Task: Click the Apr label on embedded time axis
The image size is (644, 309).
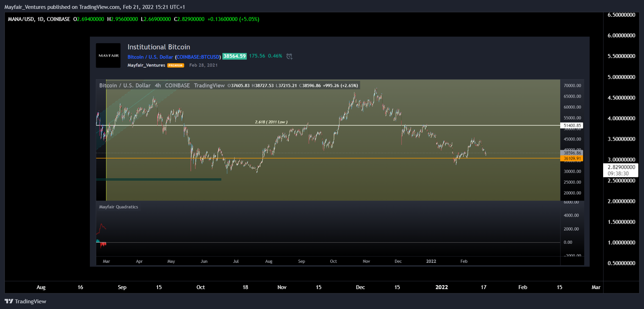Action: (x=139, y=261)
